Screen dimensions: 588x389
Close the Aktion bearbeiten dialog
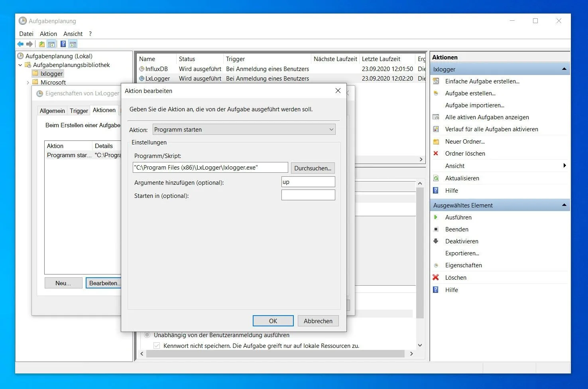(x=338, y=91)
